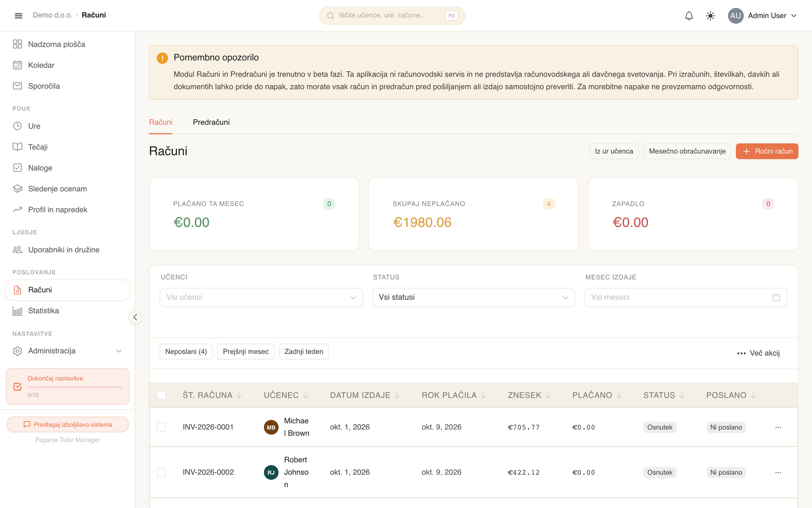Switch to the Predračuni tab
The height and width of the screenshot is (508, 812).
211,122
